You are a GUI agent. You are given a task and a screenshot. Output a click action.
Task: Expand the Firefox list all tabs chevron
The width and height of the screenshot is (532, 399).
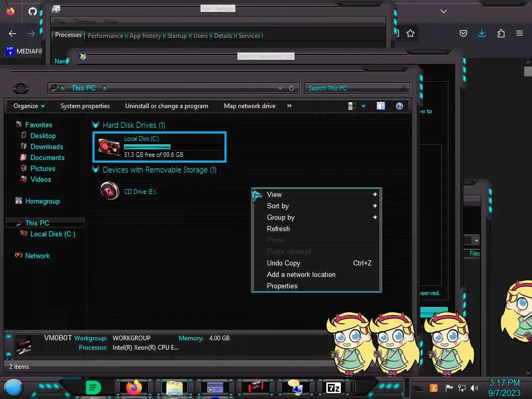(444, 11)
